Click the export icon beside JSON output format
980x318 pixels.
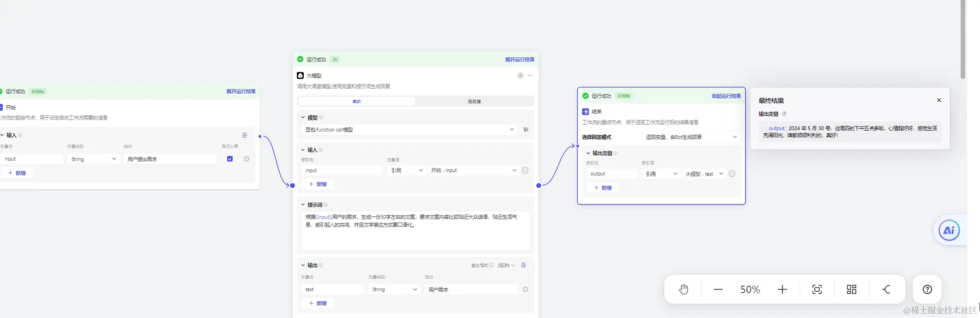click(x=524, y=265)
